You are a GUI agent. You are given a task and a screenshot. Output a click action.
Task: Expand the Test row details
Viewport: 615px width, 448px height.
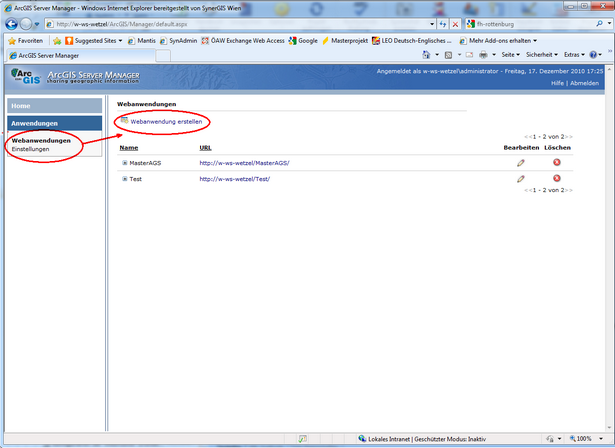pos(125,179)
